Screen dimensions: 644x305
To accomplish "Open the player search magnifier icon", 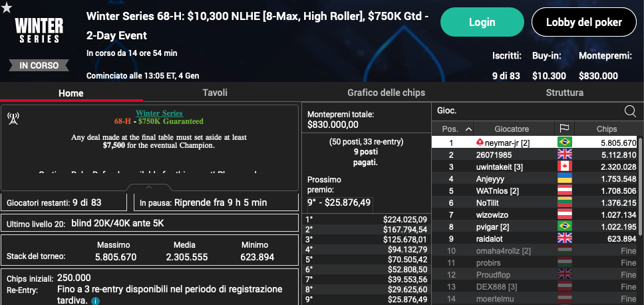I will [x=629, y=111].
